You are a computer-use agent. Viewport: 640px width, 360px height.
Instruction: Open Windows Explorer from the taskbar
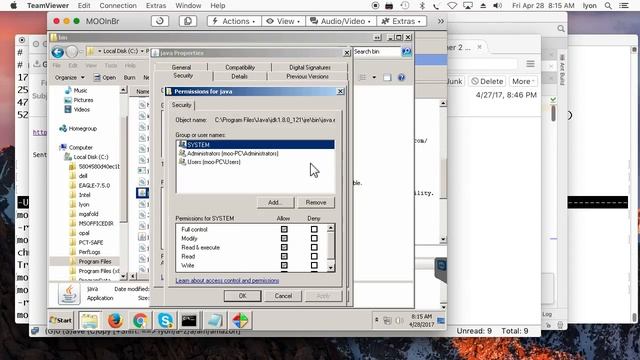point(89,320)
